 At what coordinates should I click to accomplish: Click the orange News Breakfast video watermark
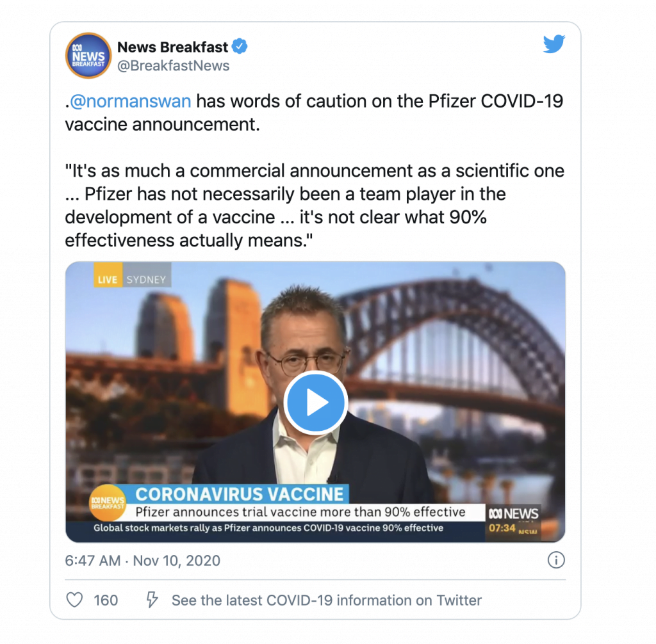pyautogui.click(x=108, y=503)
